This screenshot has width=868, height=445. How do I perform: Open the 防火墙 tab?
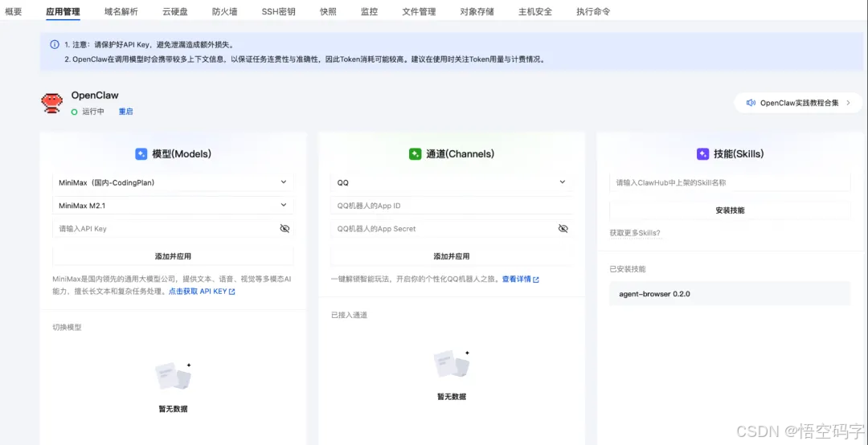click(225, 11)
